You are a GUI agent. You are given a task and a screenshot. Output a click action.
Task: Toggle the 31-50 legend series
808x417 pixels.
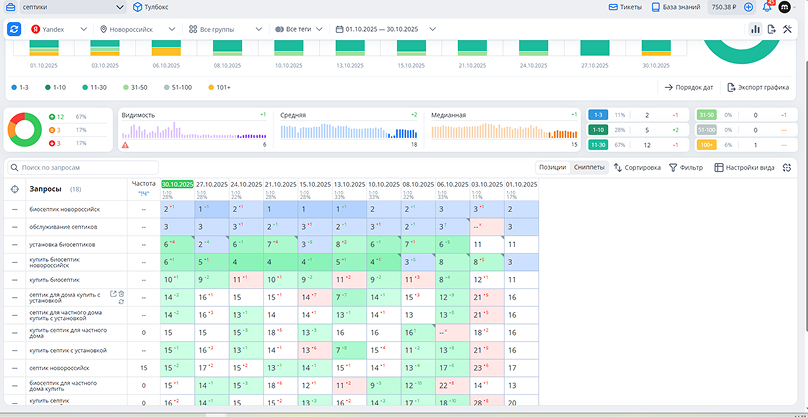click(x=134, y=88)
